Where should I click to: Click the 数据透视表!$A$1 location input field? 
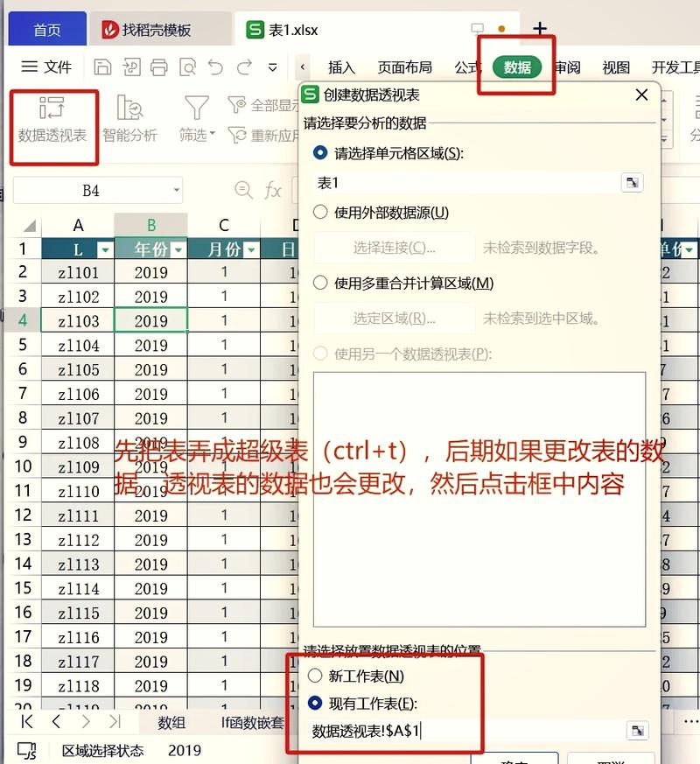point(466,731)
